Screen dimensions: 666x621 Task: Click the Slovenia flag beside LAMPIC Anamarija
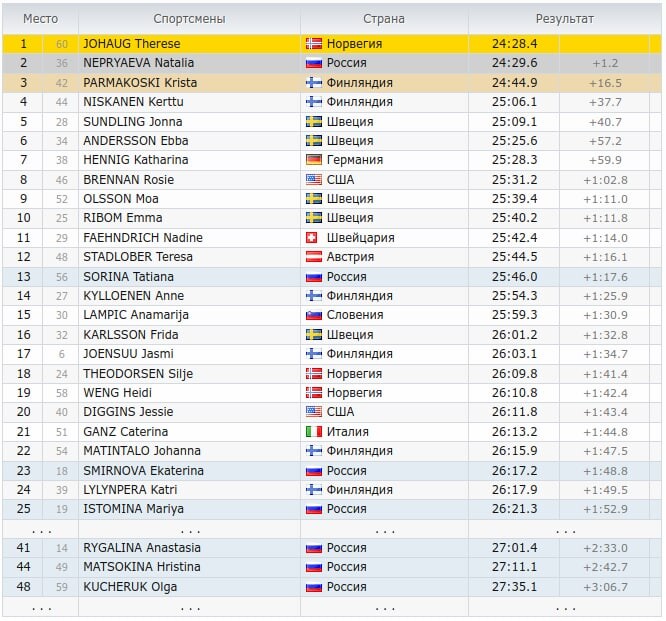click(x=314, y=315)
